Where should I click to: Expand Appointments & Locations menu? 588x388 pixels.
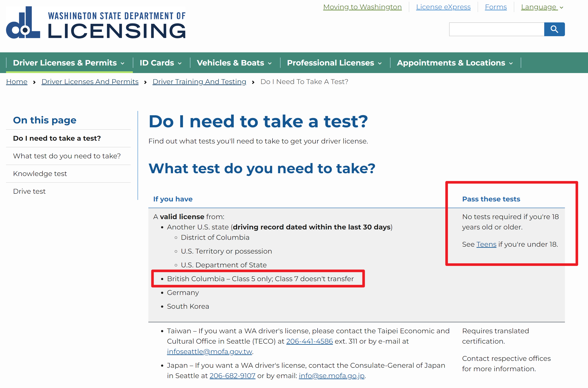click(455, 63)
